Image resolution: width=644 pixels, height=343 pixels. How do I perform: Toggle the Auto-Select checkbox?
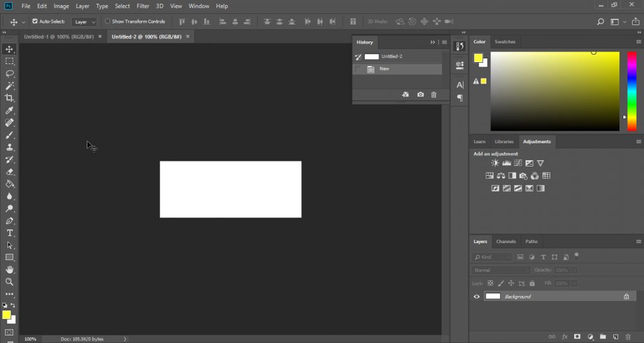(35, 21)
